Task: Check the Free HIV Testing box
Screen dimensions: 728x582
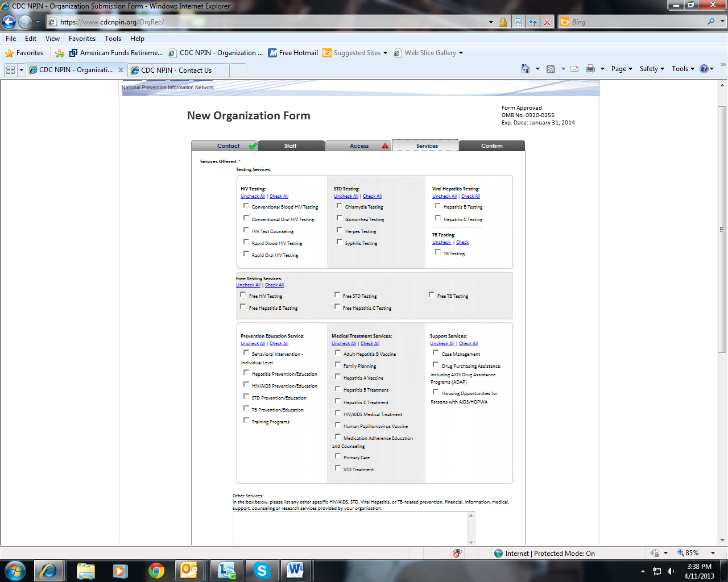Action: [x=243, y=295]
